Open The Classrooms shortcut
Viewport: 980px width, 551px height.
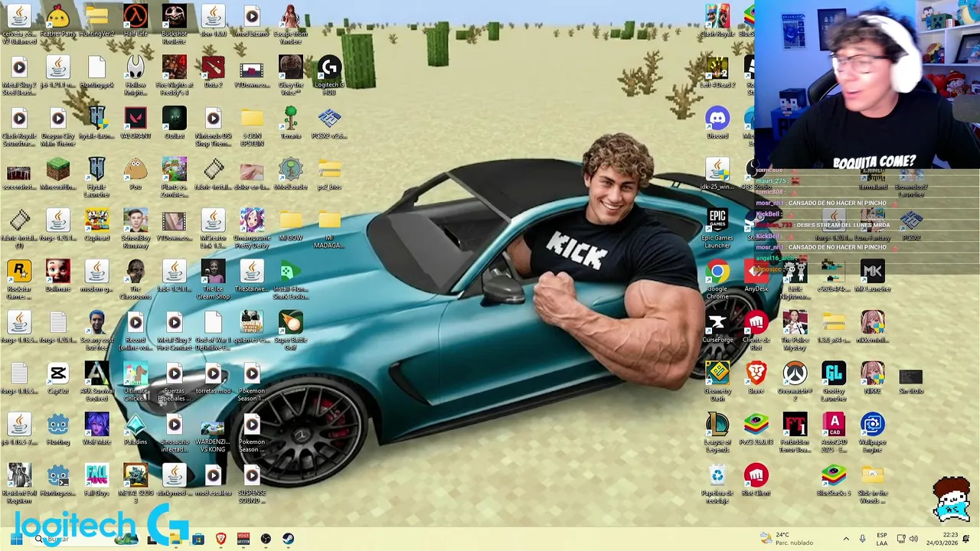point(136,279)
